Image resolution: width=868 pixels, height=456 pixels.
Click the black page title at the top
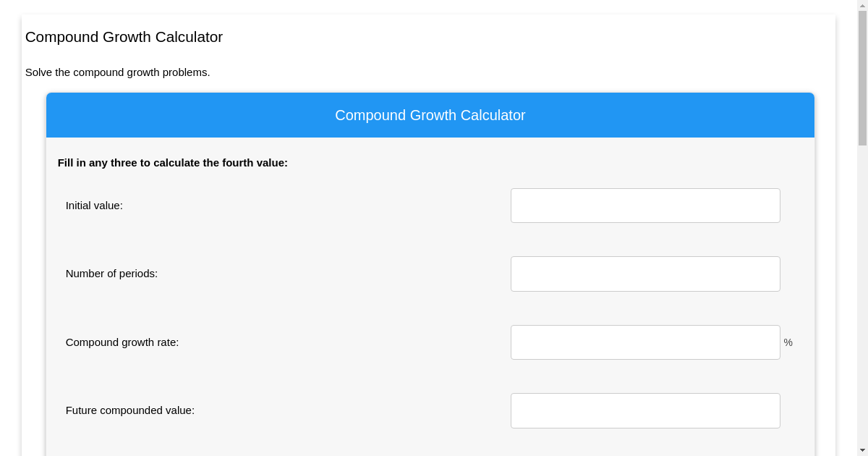click(124, 37)
